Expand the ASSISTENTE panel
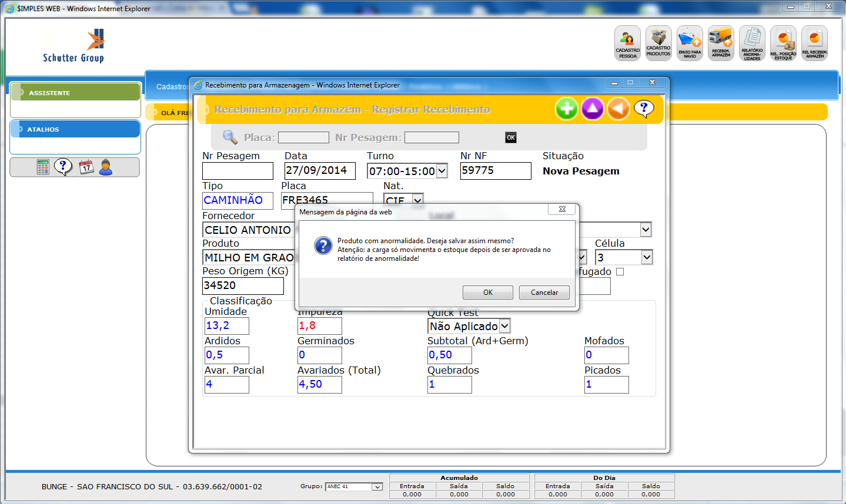This screenshot has width=846, height=504. tap(75, 92)
